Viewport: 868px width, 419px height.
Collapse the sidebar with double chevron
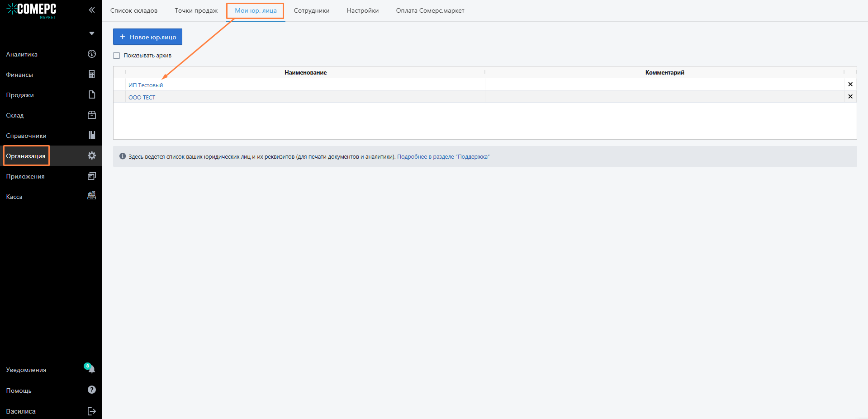pos(92,10)
